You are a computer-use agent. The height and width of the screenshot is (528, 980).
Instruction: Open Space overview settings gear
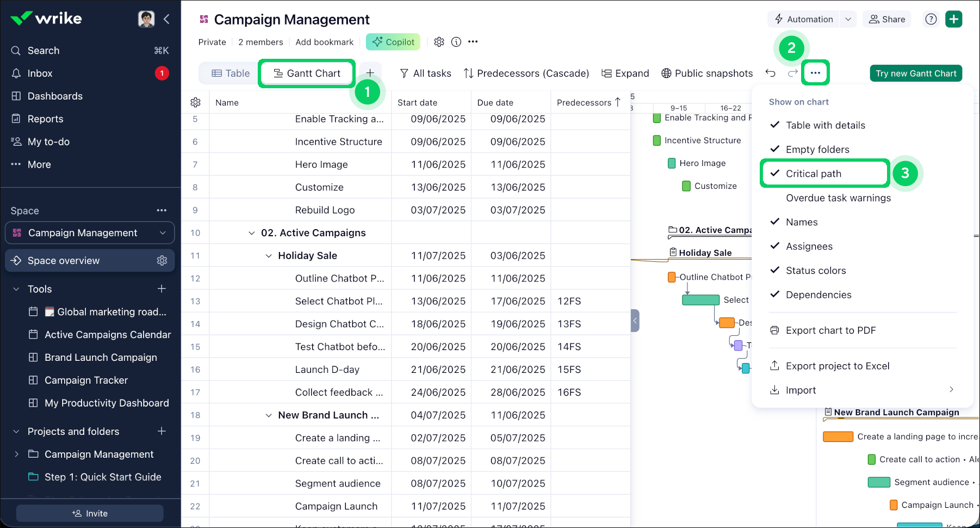click(162, 261)
